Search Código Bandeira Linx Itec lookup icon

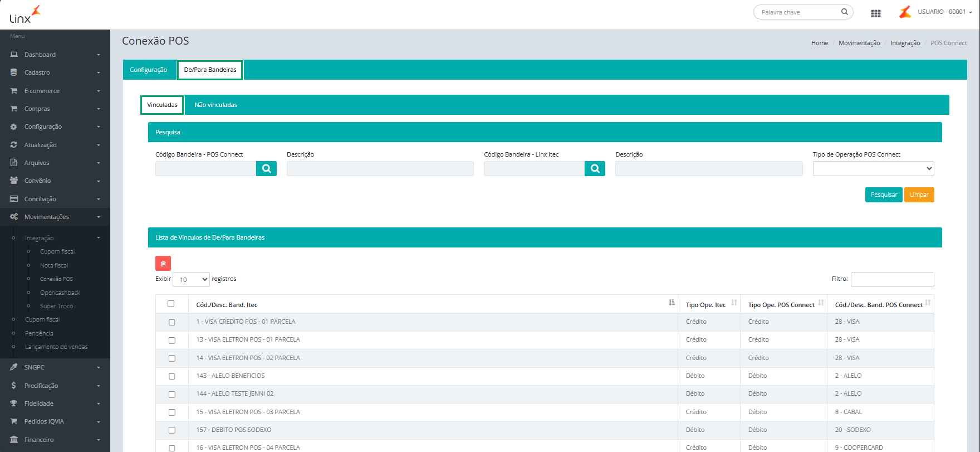[x=595, y=169]
